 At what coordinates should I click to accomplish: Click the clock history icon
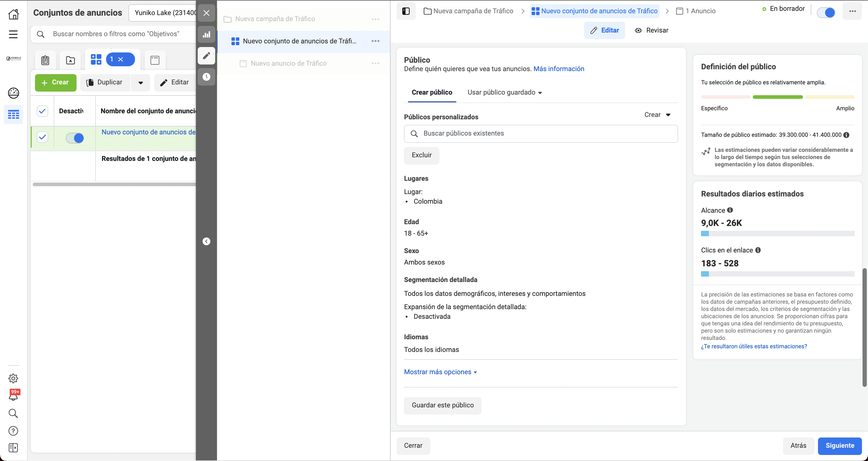206,77
